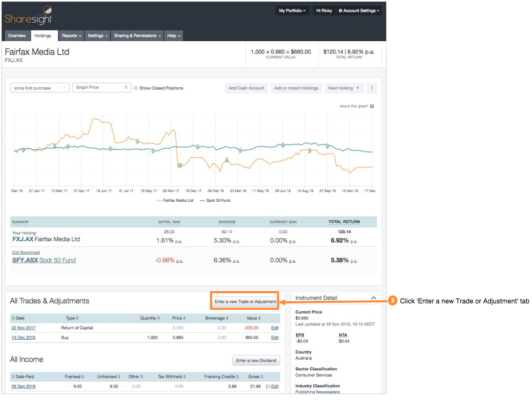Viewport: 532px width, 404px height.
Task: Edit the 14 Dec 2016 Buy trade
Action: 275,338
